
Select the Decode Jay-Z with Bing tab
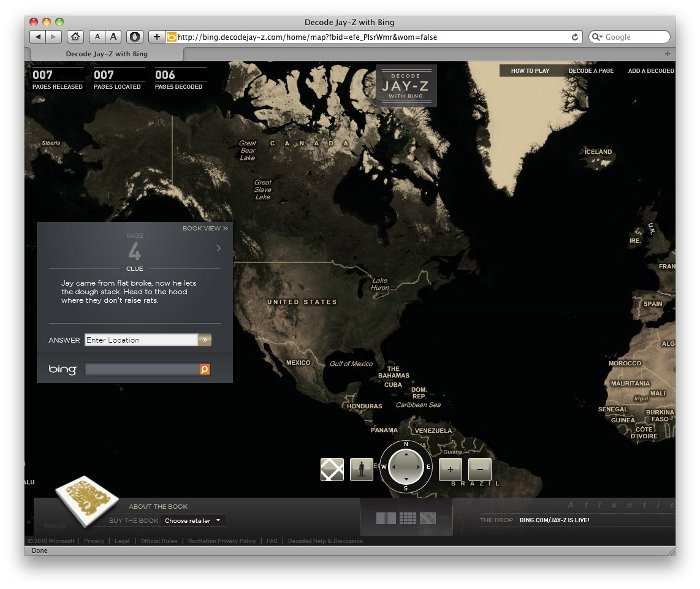(107, 54)
